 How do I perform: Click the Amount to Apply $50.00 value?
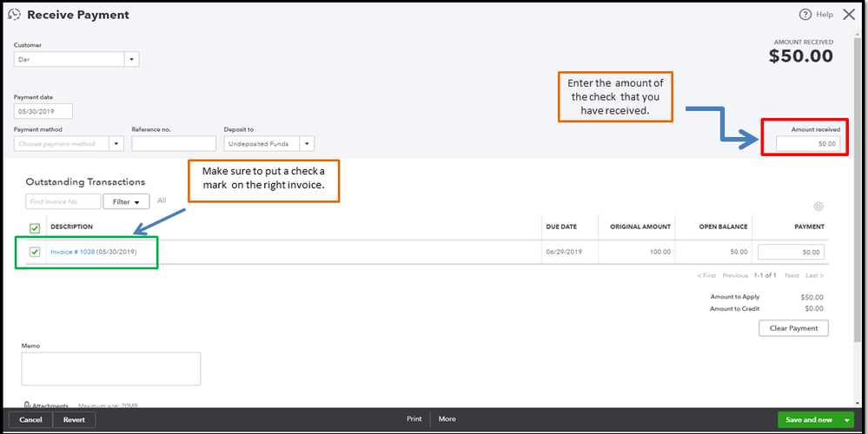point(812,298)
